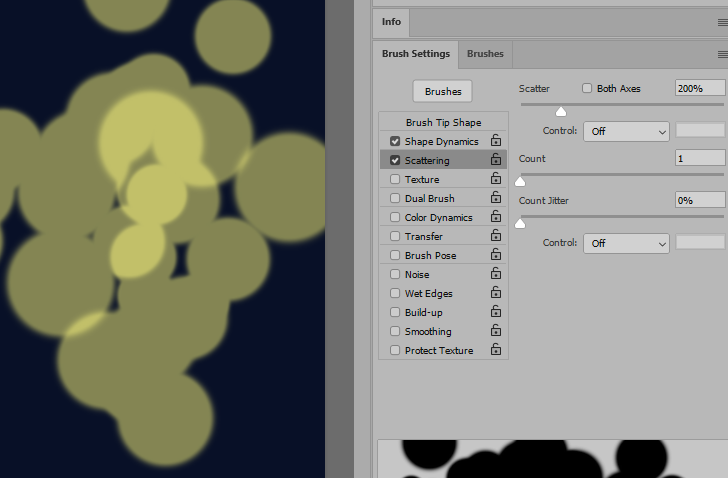Viewport: 728px width, 478px height.
Task: Click the Brushes button
Action: coord(443,91)
